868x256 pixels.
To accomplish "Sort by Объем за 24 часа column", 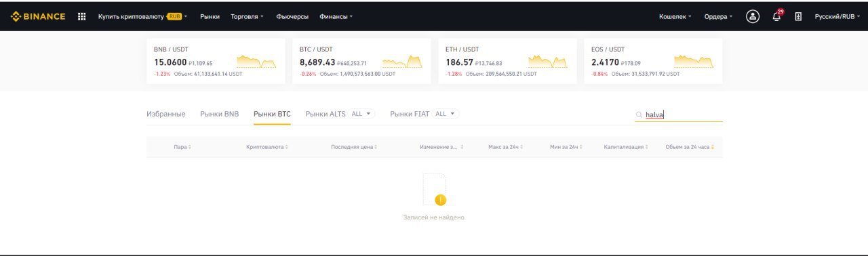I will pos(690,147).
